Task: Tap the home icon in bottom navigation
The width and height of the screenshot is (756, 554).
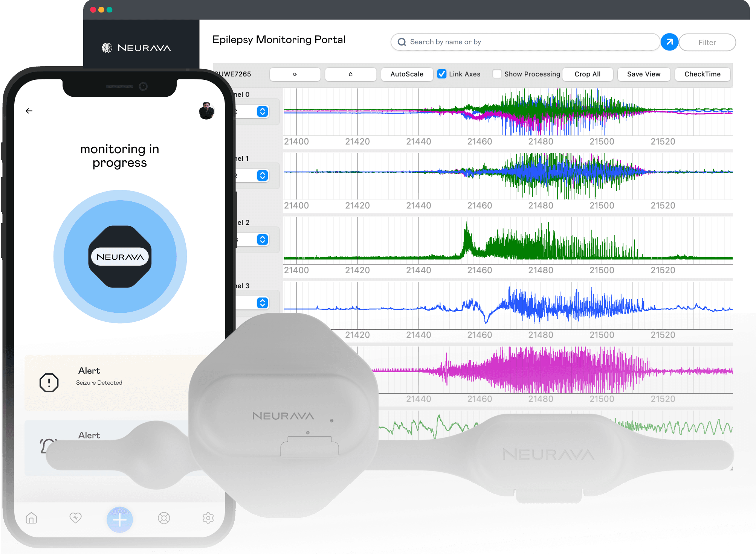Action: (31, 518)
